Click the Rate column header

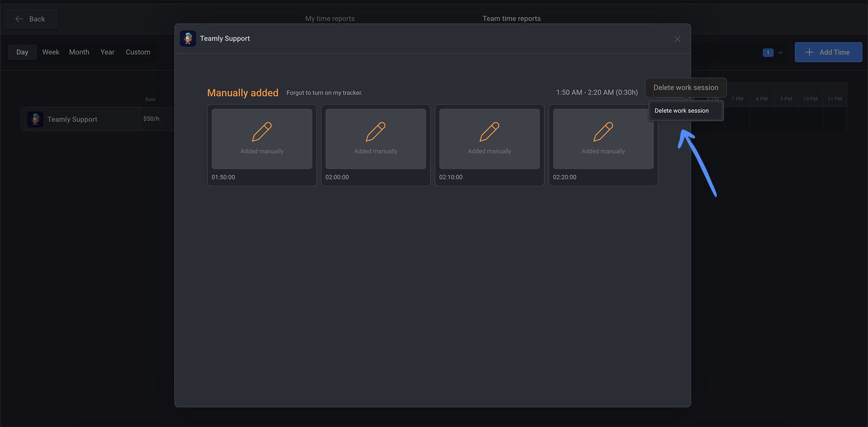[150, 99]
